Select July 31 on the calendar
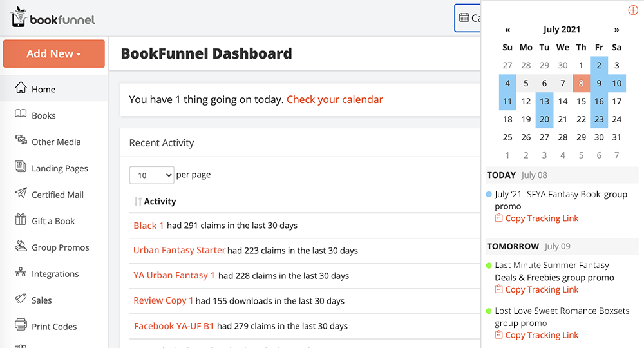644x348 pixels. pos(616,137)
